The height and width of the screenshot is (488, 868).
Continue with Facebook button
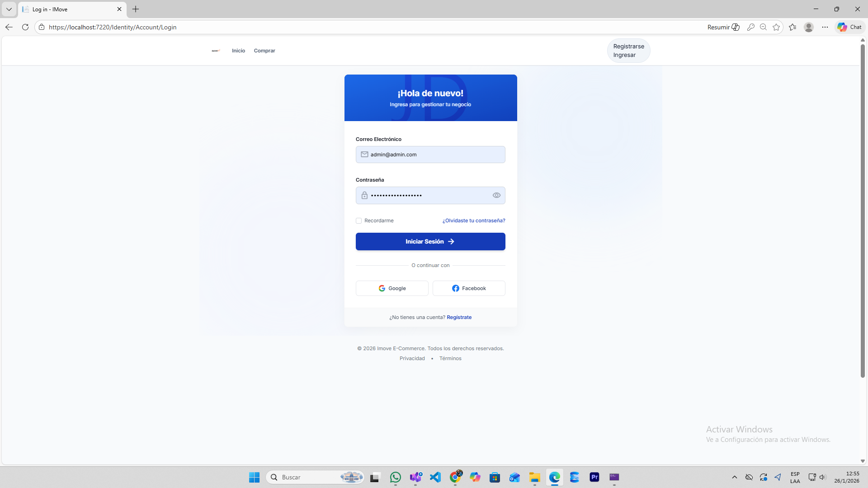[x=469, y=288]
